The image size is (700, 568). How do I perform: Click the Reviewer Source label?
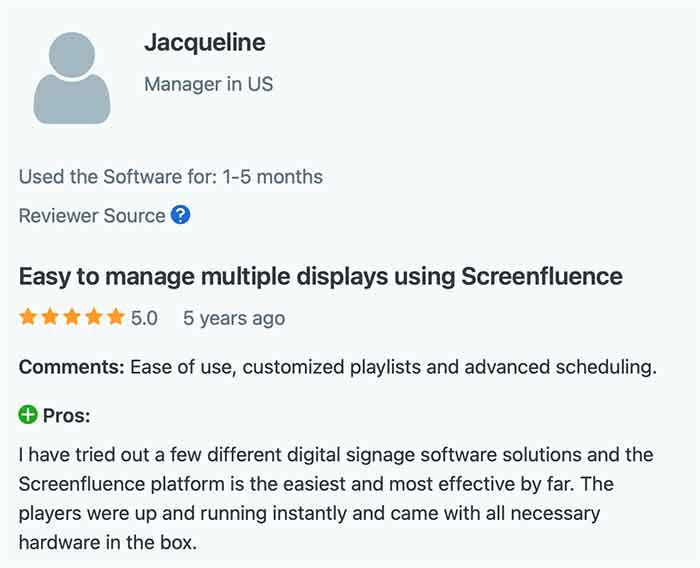tap(92, 215)
